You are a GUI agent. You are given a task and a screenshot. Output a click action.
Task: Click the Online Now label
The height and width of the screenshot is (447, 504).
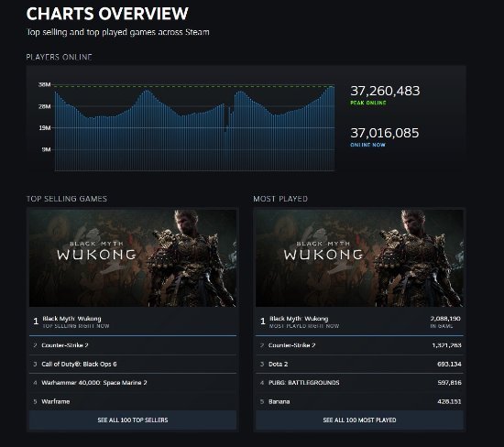(367, 145)
